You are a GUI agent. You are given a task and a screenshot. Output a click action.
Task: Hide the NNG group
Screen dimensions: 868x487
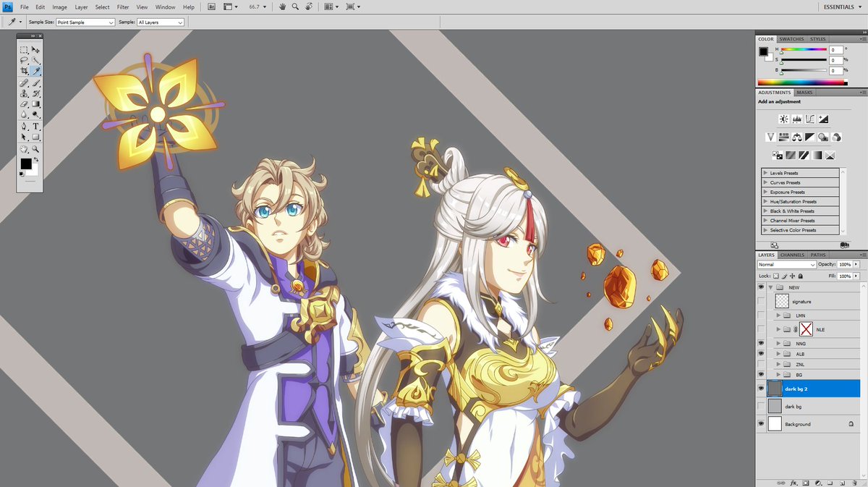[x=761, y=344]
